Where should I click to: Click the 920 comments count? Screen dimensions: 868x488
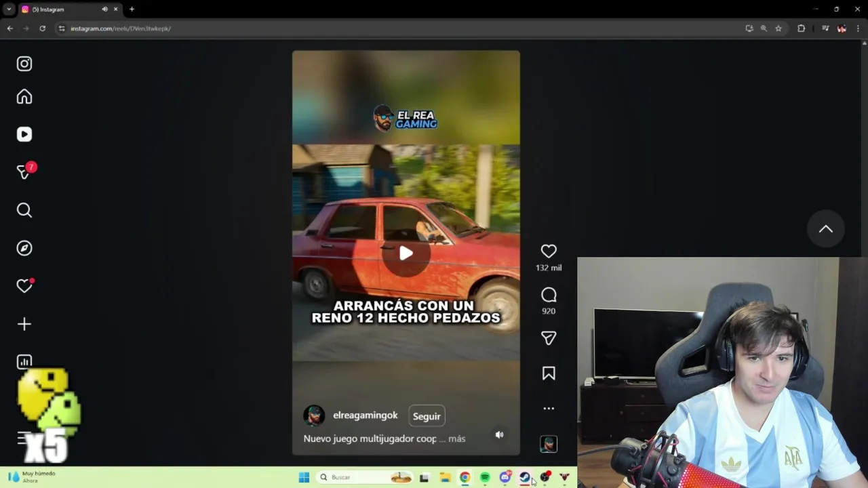click(549, 311)
